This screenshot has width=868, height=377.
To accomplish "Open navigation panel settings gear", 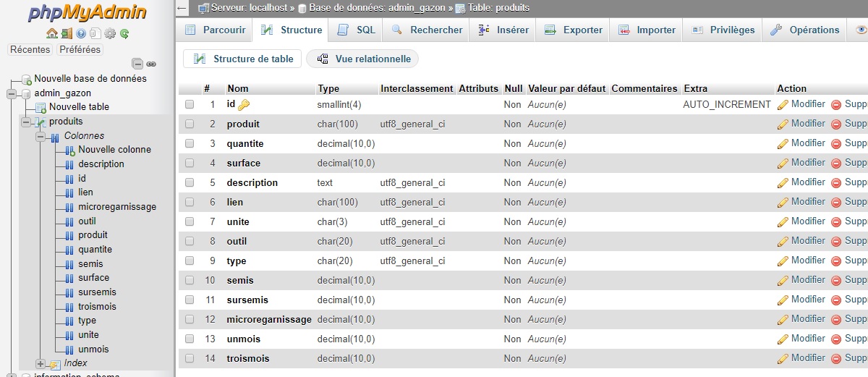I will (x=110, y=33).
